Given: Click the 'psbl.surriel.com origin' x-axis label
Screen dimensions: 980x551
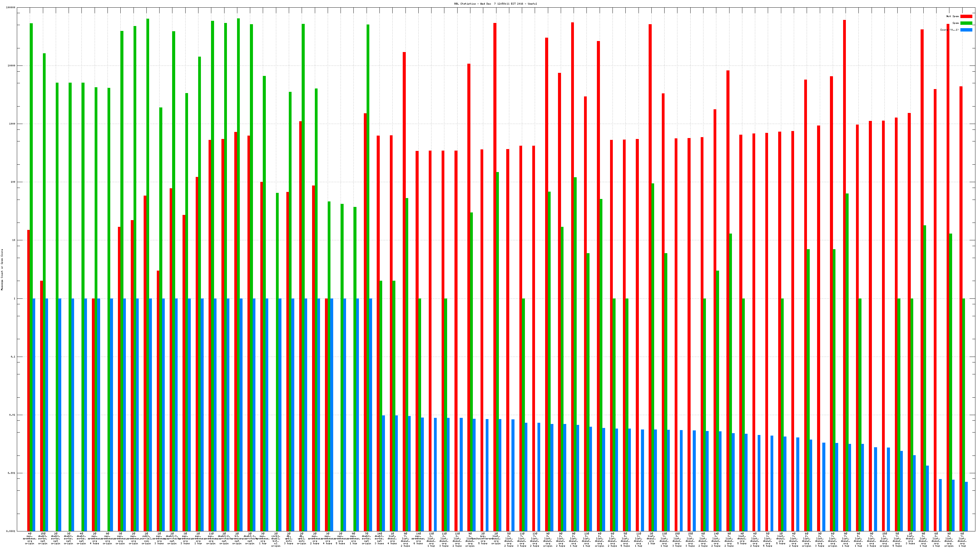Looking at the screenshot, I should 146,538.
